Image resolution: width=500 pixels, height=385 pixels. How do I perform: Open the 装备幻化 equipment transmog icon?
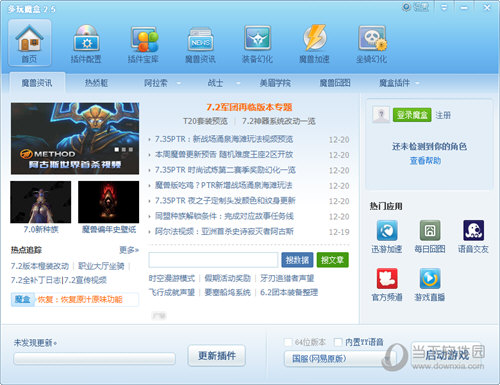coord(257,43)
